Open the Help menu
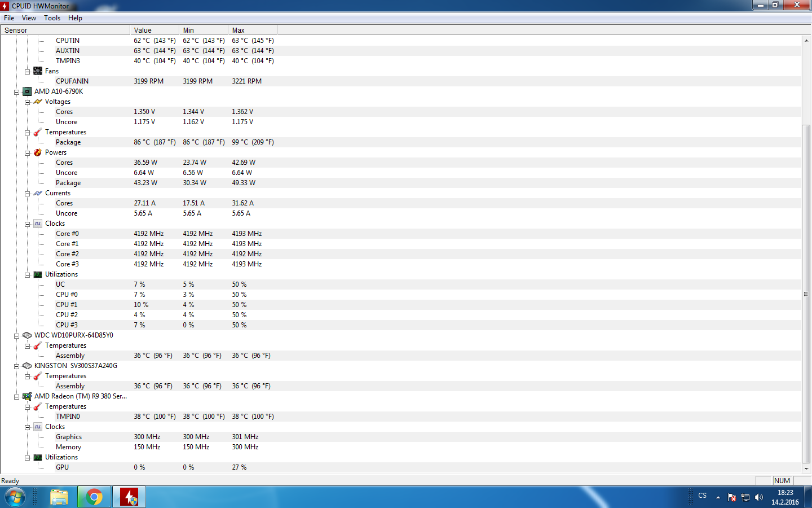812x508 pixels. pos(75,18)
